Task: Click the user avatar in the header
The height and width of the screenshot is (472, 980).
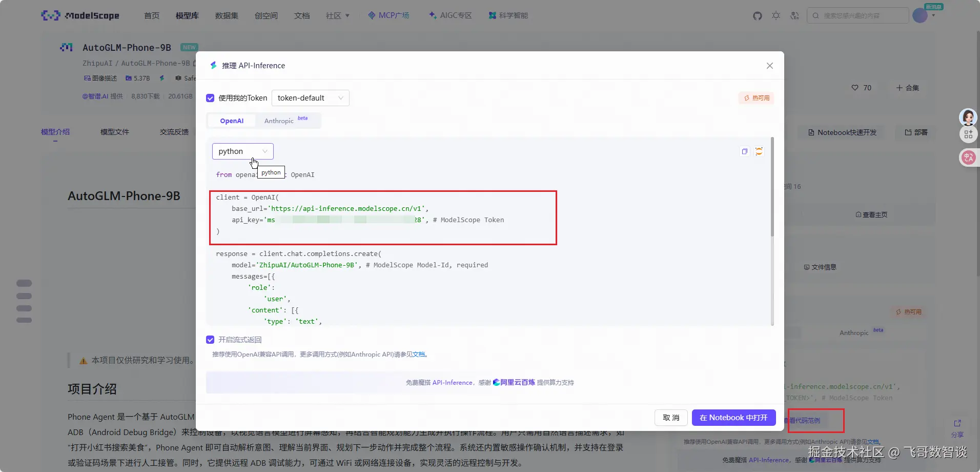Action: pyautogui.click(x=920, y=15)
